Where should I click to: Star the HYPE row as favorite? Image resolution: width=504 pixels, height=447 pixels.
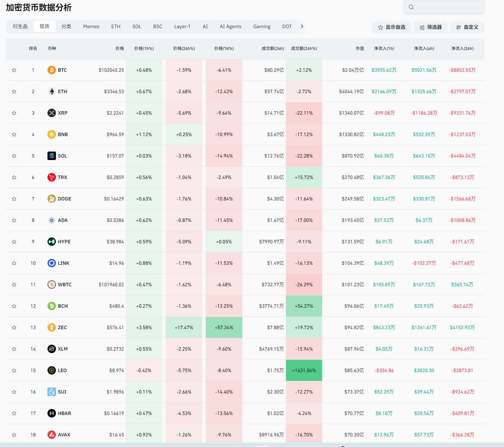click(14, 242)
